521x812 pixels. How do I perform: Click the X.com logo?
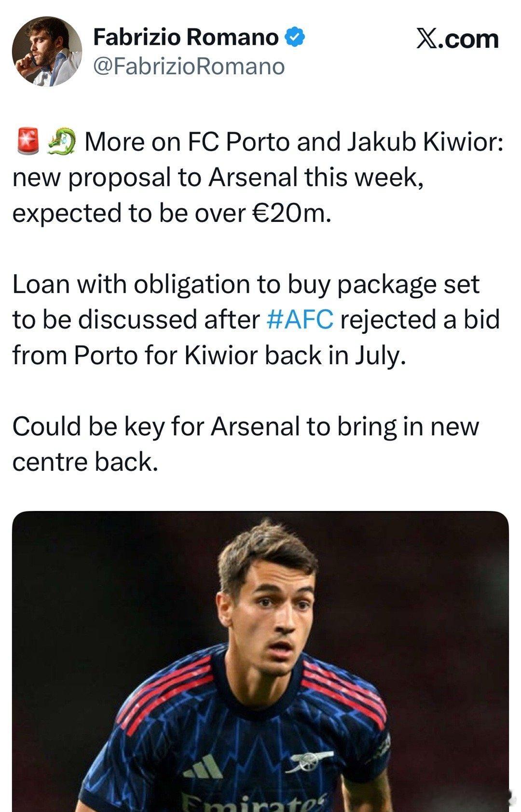click(x=457, y=39)
